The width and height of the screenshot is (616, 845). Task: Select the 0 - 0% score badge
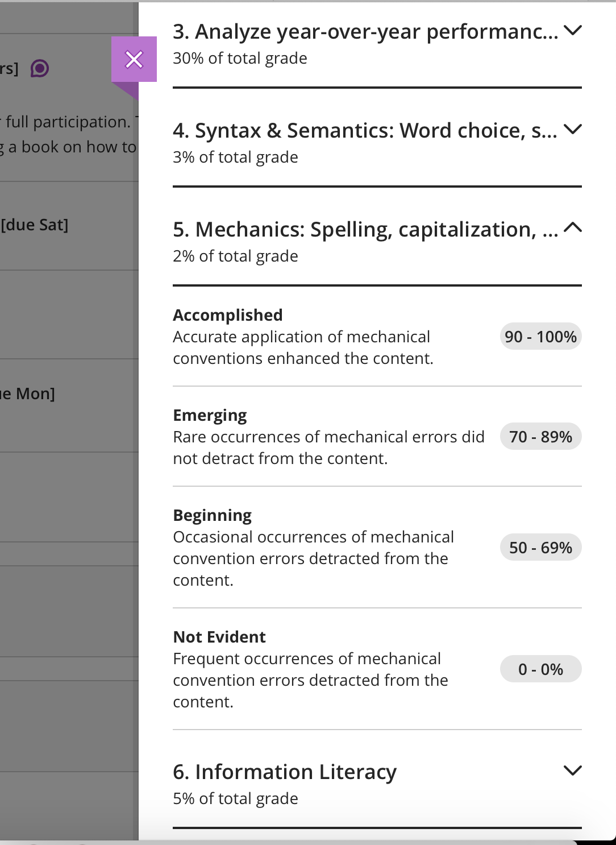coord(540,669)
